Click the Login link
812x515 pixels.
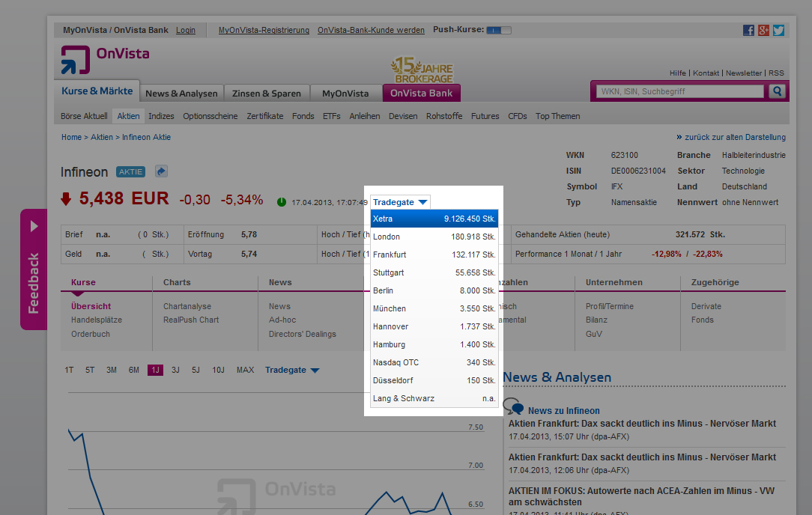click(x=185, y=30)
